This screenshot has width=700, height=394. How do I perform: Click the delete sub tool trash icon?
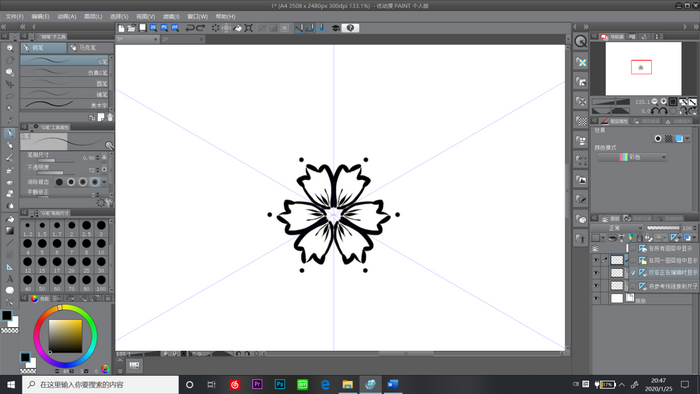(x=110, y=117)
